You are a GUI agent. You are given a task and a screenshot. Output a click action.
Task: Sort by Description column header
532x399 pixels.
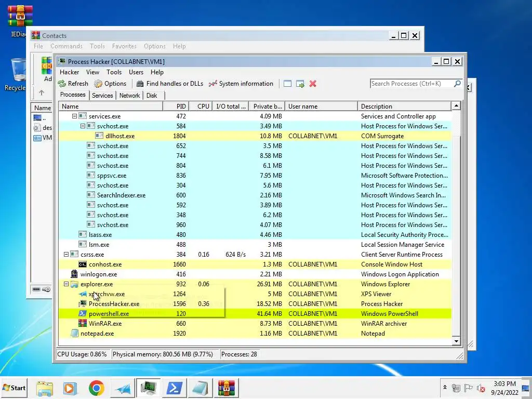coord(405,106)
